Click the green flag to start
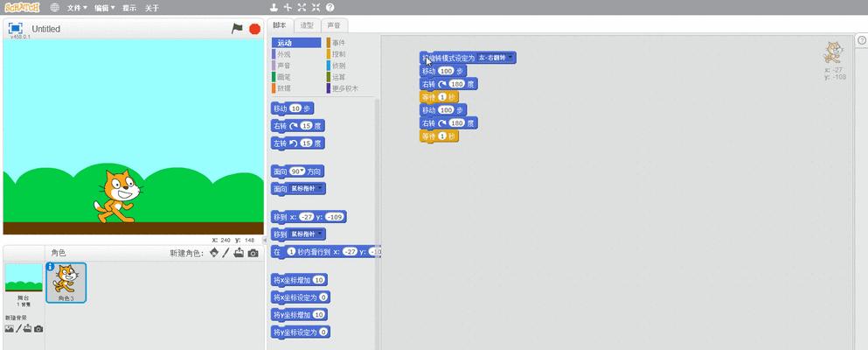This screenshot has height=350, width=868. 237,28
